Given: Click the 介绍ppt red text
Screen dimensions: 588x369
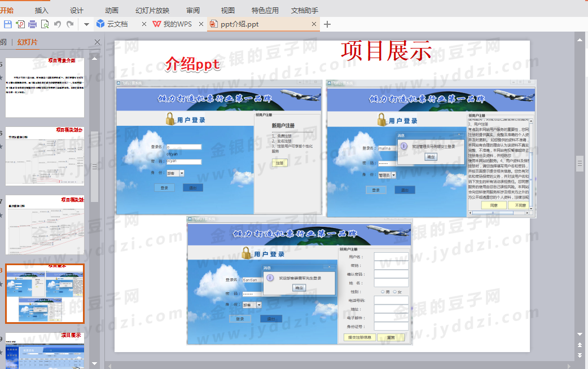Looking at the screenshot, I should coord(192,64).
